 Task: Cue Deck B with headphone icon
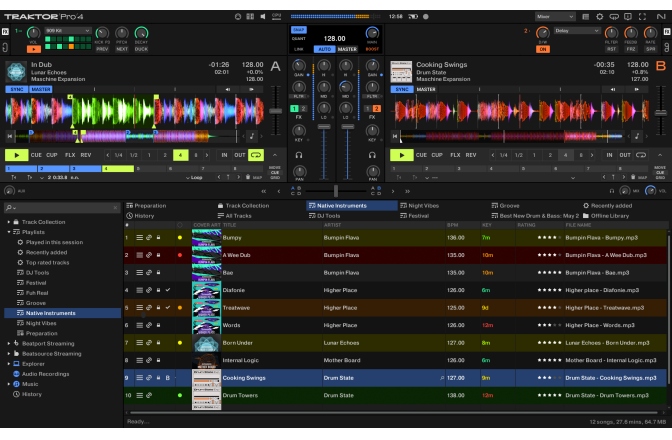tap(372, 155)
